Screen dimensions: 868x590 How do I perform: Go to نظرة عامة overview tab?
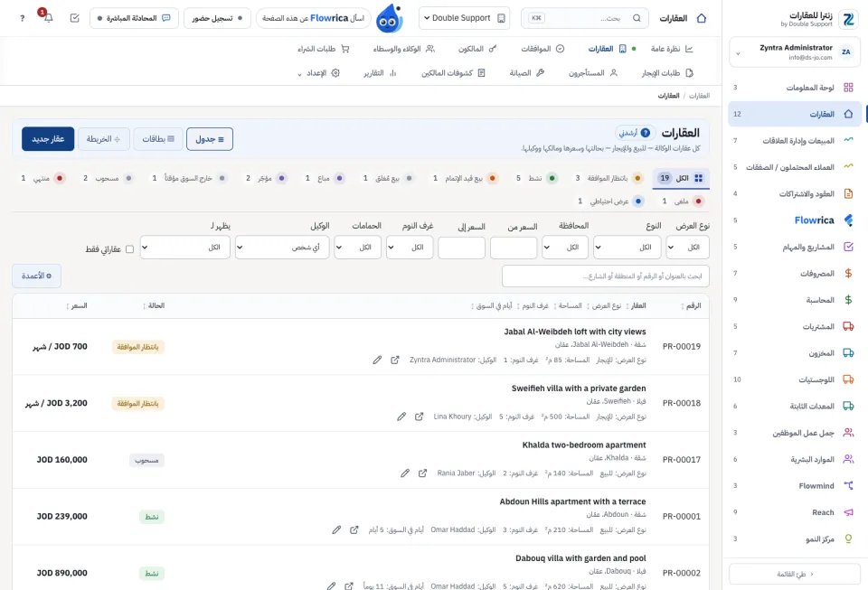pyautogui.click(x=672, y=49)
